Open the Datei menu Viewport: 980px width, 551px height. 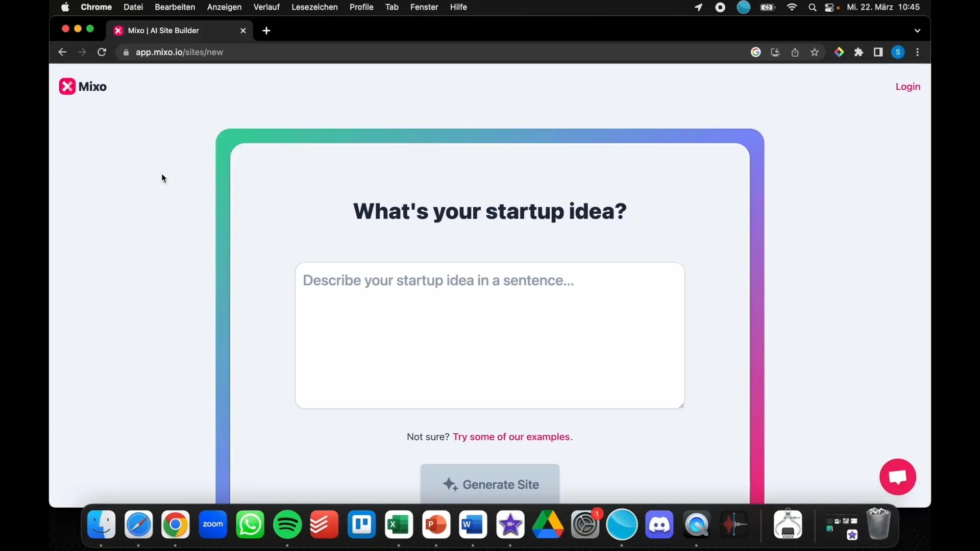133,7
